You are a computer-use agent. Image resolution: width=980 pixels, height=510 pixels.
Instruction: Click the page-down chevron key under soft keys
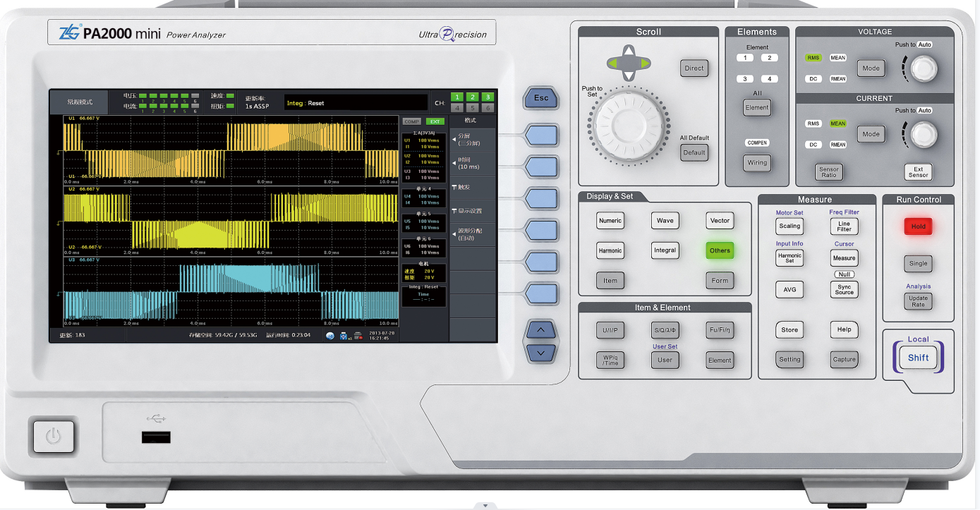pos(541,352)
